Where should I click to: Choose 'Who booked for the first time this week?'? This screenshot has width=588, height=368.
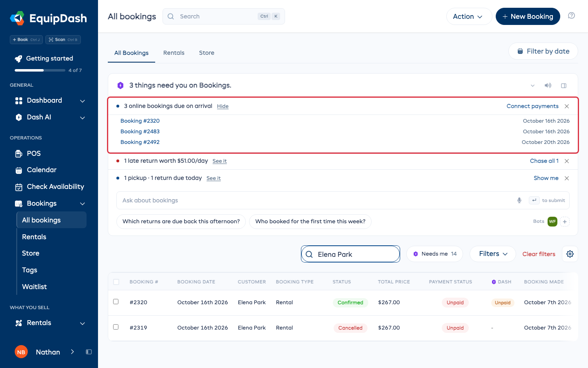(x=310, y=221)
